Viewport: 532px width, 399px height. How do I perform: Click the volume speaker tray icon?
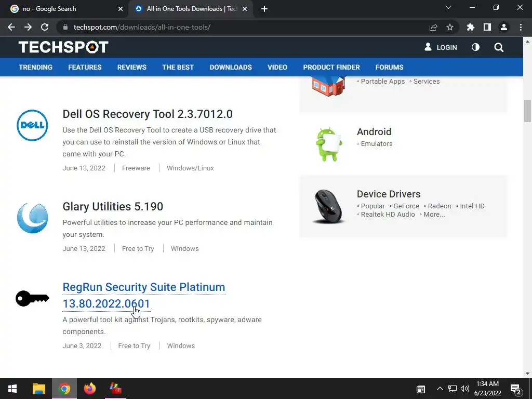(x=465, y=389)
